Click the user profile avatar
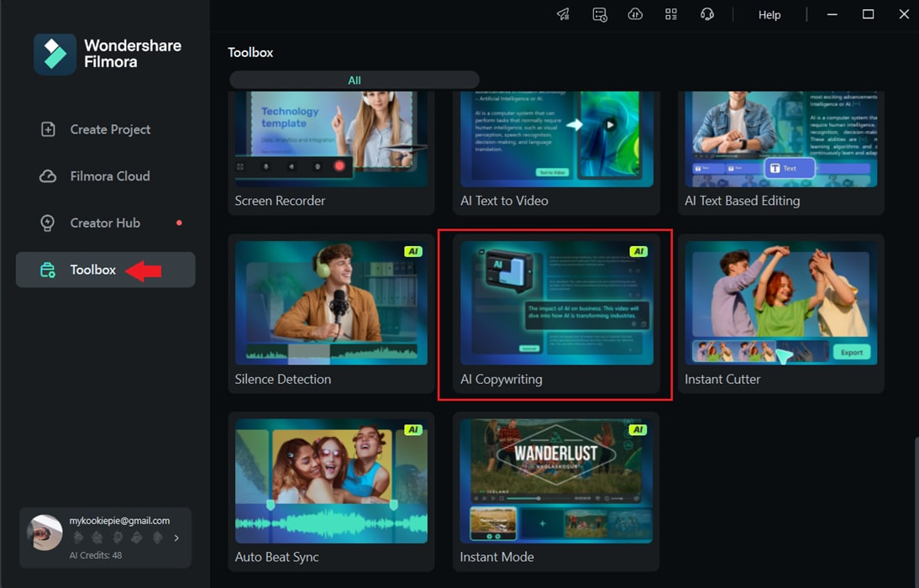The width and height of the screenshot is (919, 588). (45, 533)
